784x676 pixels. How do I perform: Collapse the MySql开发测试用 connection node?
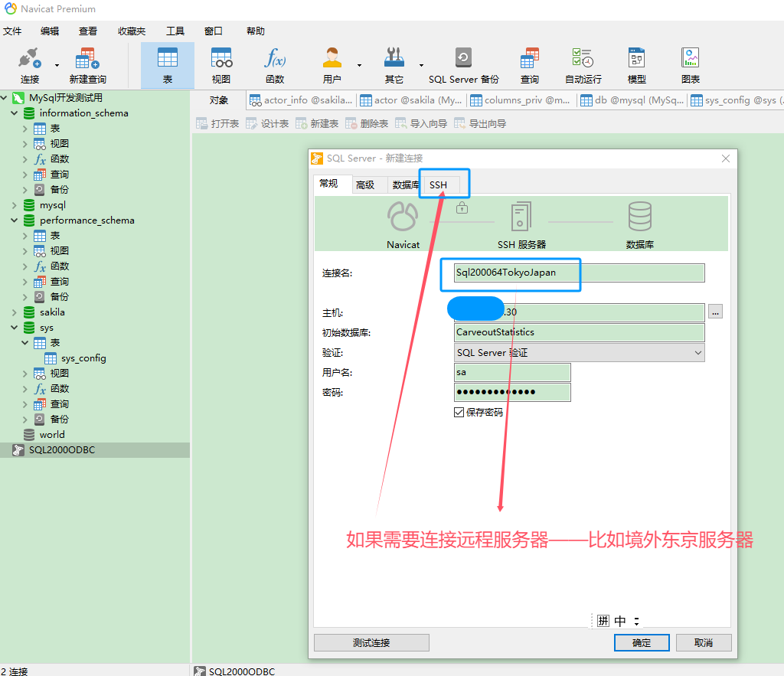point(4,97)
